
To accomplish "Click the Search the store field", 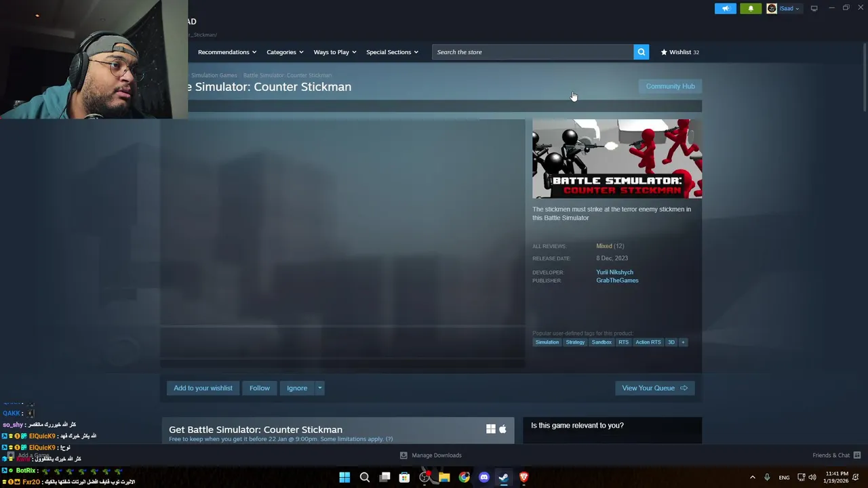I will (532, 52).
